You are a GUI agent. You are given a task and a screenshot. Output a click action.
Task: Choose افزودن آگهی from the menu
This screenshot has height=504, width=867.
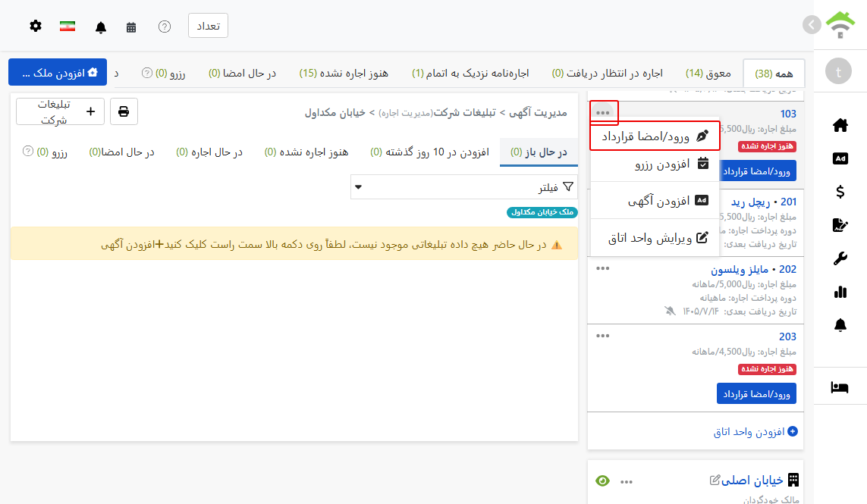tap(655, 201)
